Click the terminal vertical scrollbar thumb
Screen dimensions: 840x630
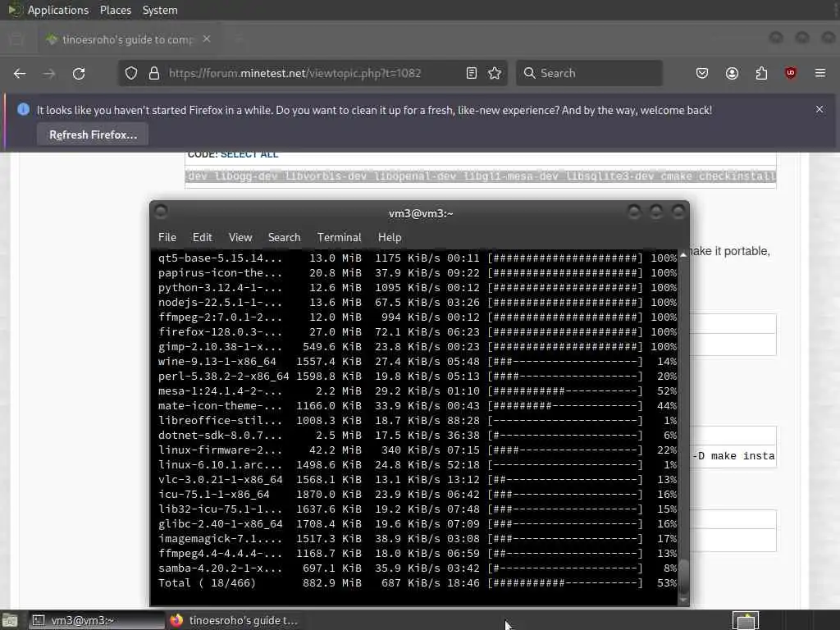coord(683,575)
